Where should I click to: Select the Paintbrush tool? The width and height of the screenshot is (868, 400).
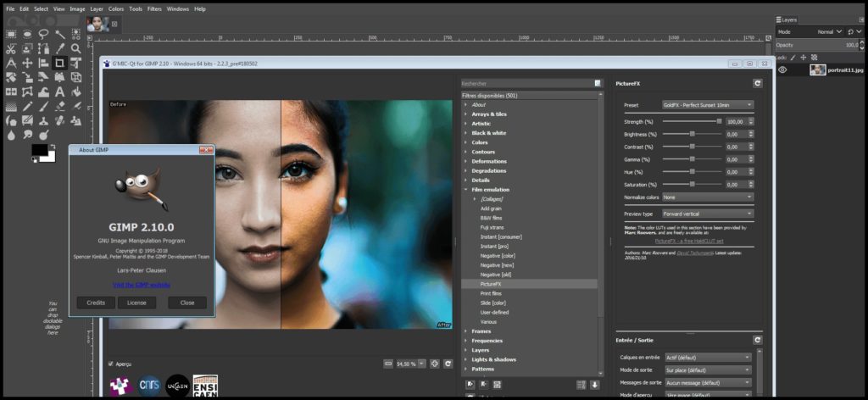click(x=43, y=106)
